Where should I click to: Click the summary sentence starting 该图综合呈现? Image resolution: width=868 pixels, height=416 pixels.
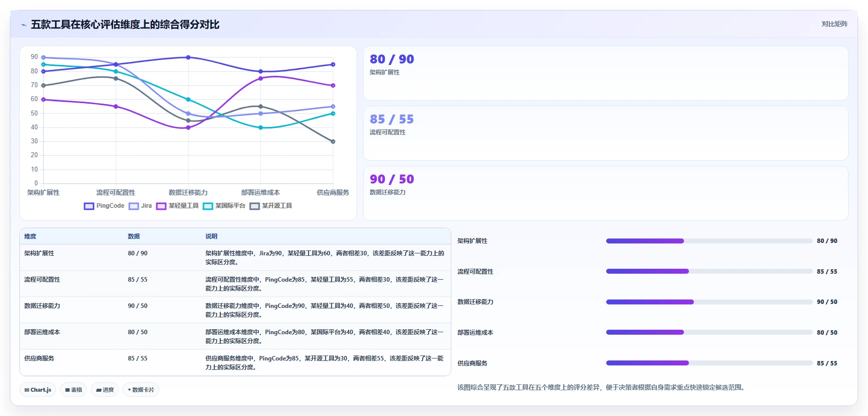pyautogui.click(x=601, y=388)
